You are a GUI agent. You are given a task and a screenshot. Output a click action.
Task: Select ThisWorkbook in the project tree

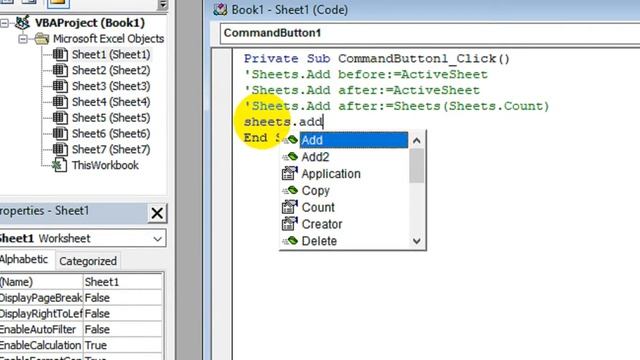coord(105,165)
